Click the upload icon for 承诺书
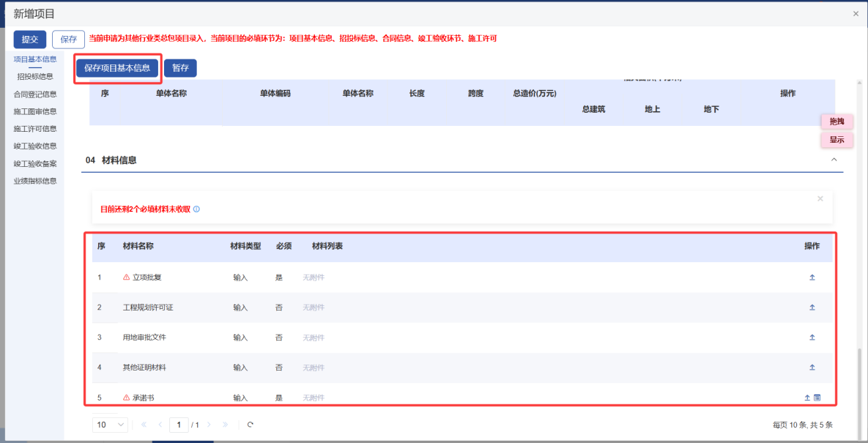 [807, 398]
